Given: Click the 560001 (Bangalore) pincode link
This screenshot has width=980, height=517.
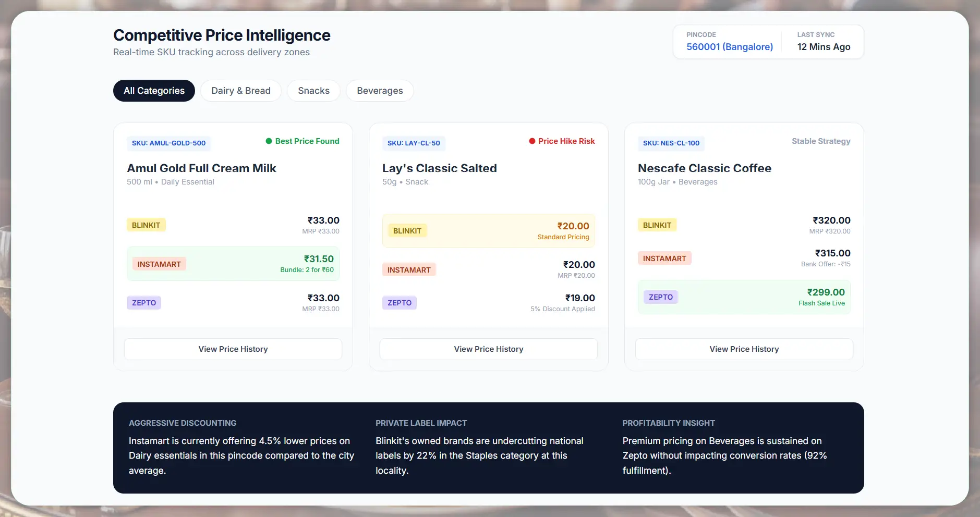Looking at the screenshot, I should click(x=729, y=47).
